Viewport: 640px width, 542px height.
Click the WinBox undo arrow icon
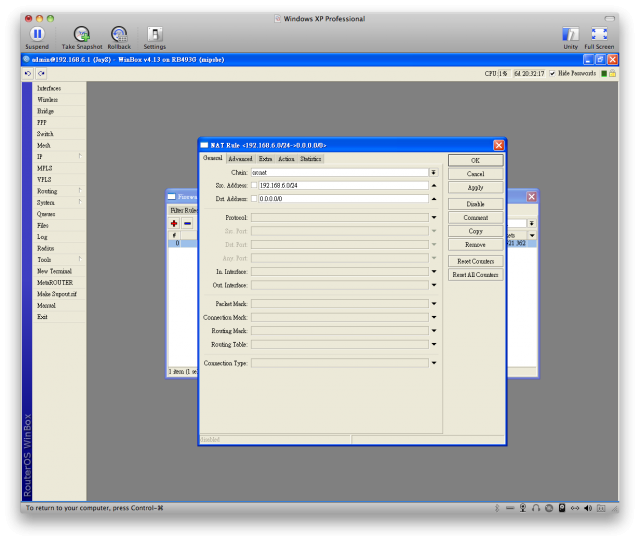point(28,73)
